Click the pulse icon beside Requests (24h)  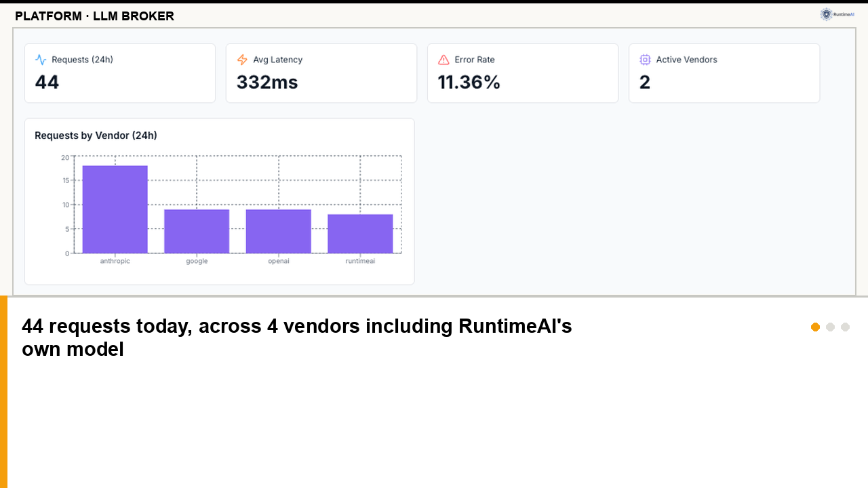pyautogui.click(x=41, y=60)
